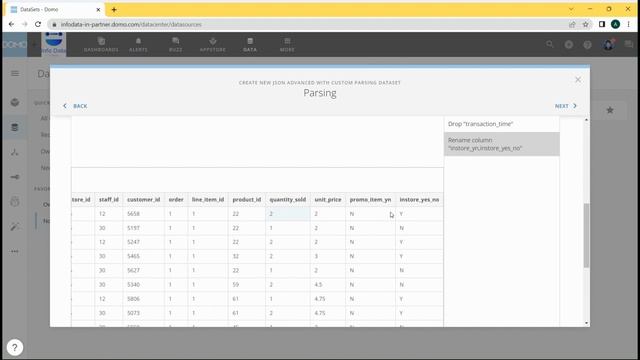640x360 pixels.
Task: Open the BUZZ nav item
Action: [176, 44]
